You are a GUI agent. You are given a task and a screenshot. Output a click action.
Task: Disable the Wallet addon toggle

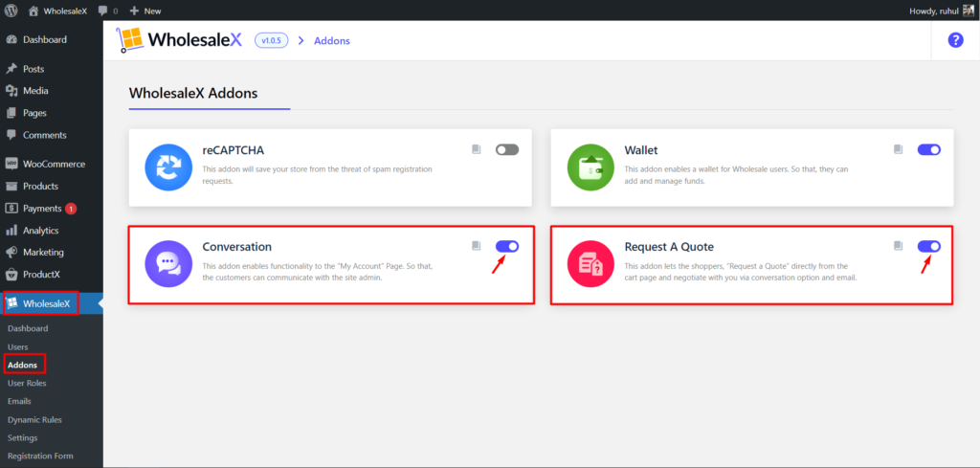point(928,150)
